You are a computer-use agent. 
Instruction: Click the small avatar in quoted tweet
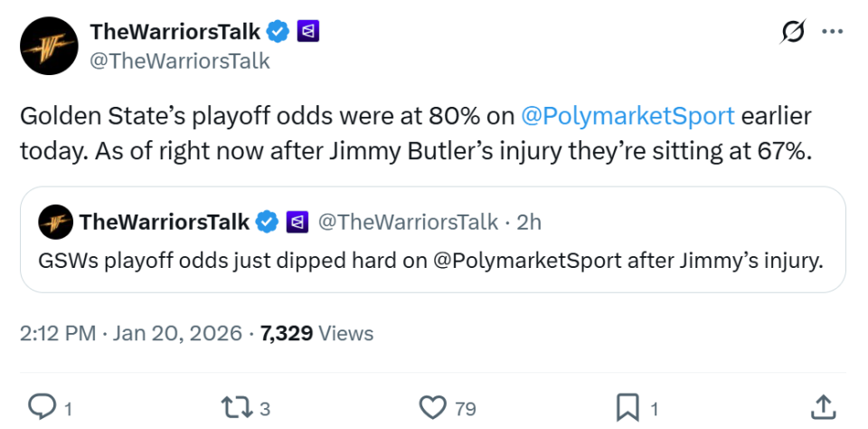pos(54,222)
